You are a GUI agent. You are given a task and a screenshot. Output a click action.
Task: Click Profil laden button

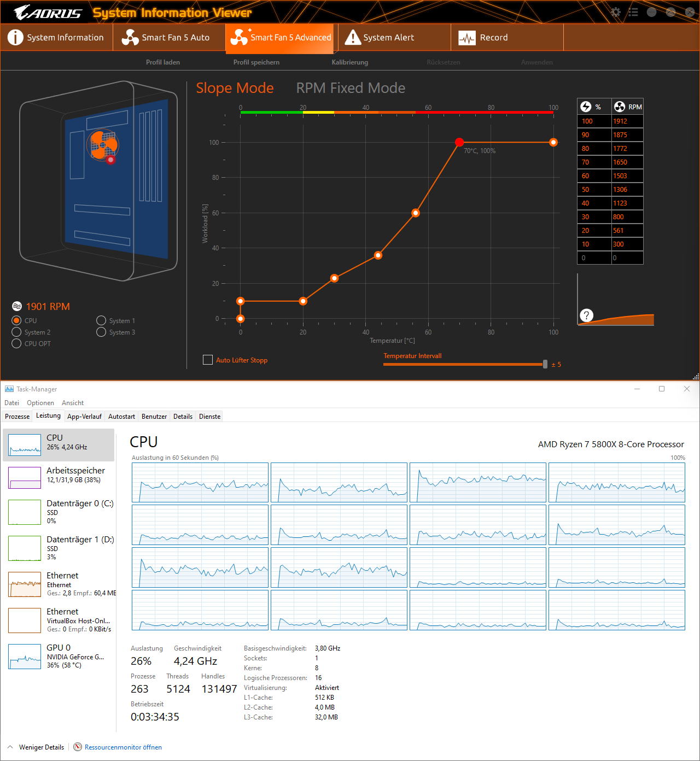tap(163, 62)
